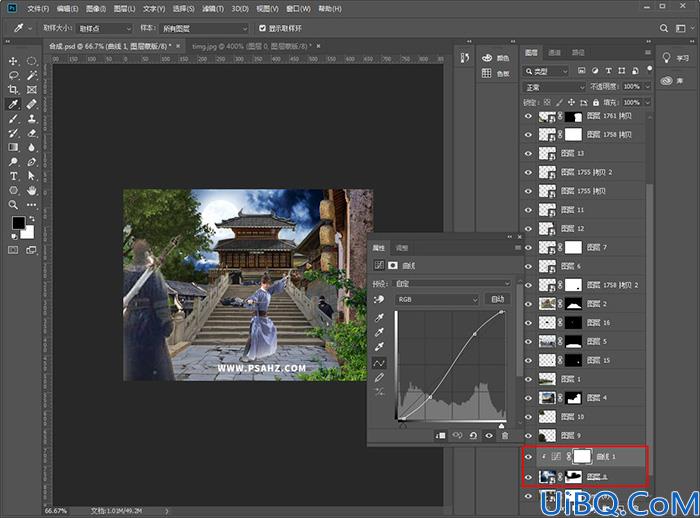700x518 pixels.
Task: Switch to the Adjustments tab beside Properties
Action: (402, 248)
